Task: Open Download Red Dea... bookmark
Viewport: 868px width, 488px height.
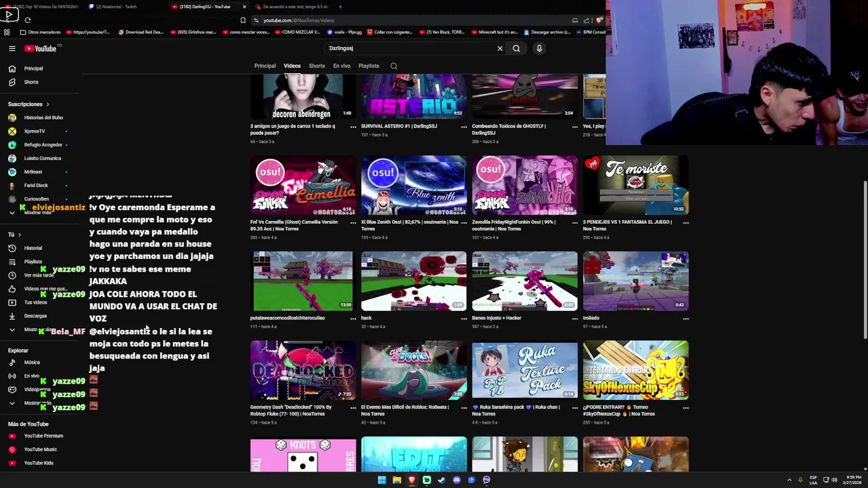Action: [141, 32]
